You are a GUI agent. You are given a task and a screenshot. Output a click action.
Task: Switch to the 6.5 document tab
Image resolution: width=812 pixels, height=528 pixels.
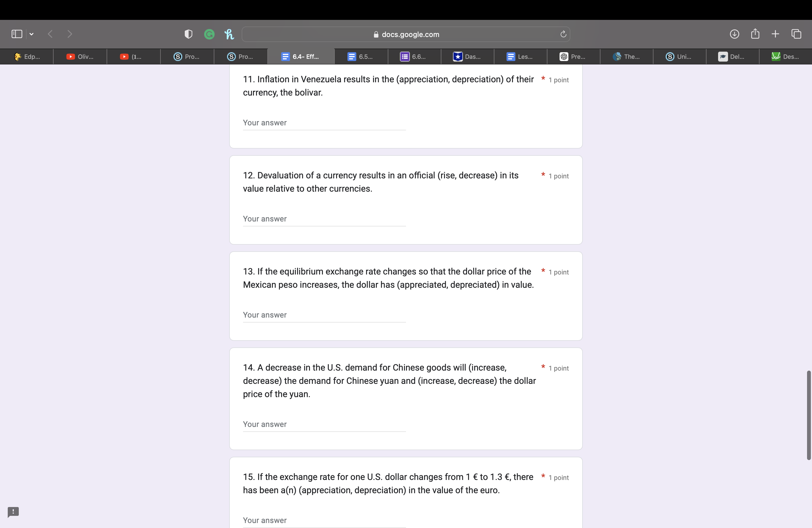361,57
